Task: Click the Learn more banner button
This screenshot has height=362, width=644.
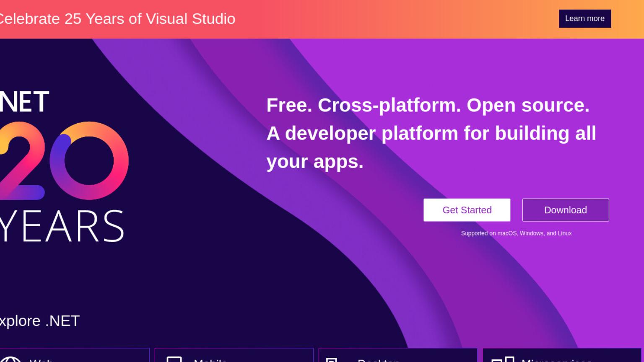Action: 585,18
